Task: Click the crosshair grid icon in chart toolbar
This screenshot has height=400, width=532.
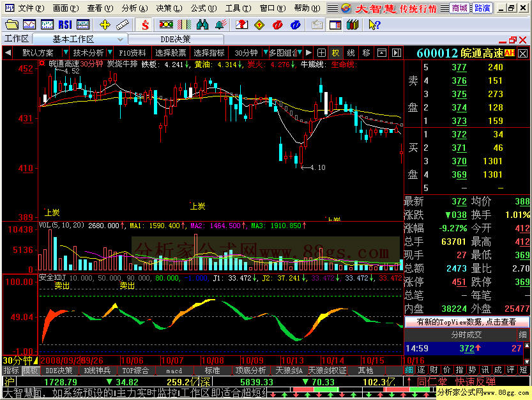Action: (321, 53)
